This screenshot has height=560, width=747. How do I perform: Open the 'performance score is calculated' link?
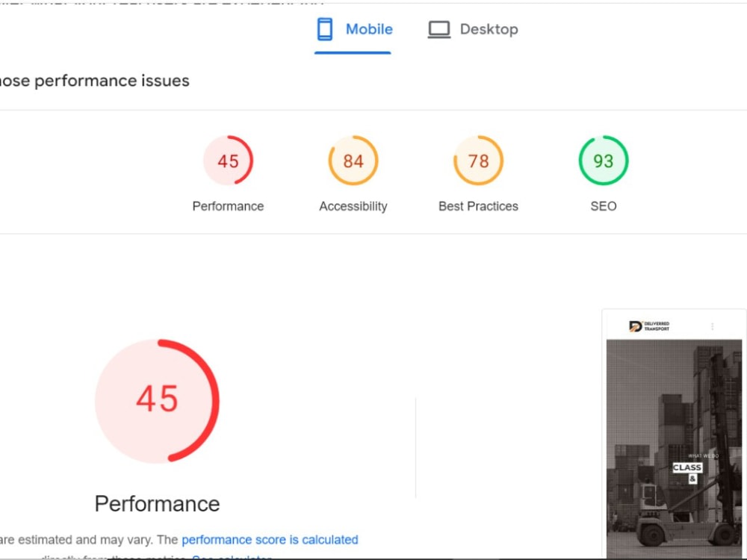(x=270, y=540)
